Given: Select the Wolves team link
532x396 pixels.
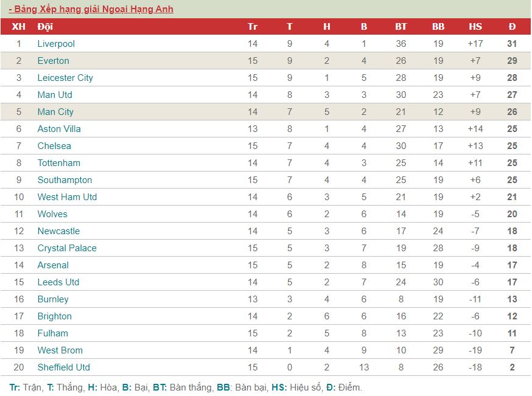Looking at the screenshot, I should [x=52, y=214].
